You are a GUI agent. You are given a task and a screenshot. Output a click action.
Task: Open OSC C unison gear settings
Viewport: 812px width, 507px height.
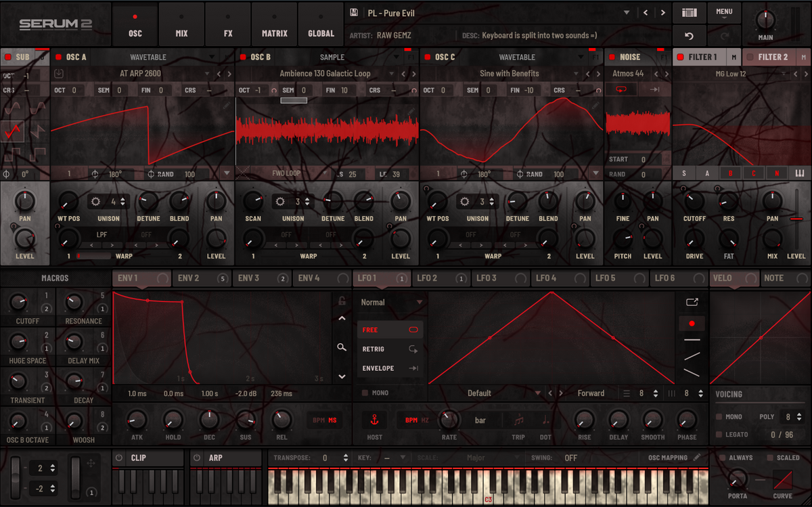coord(464,201)
